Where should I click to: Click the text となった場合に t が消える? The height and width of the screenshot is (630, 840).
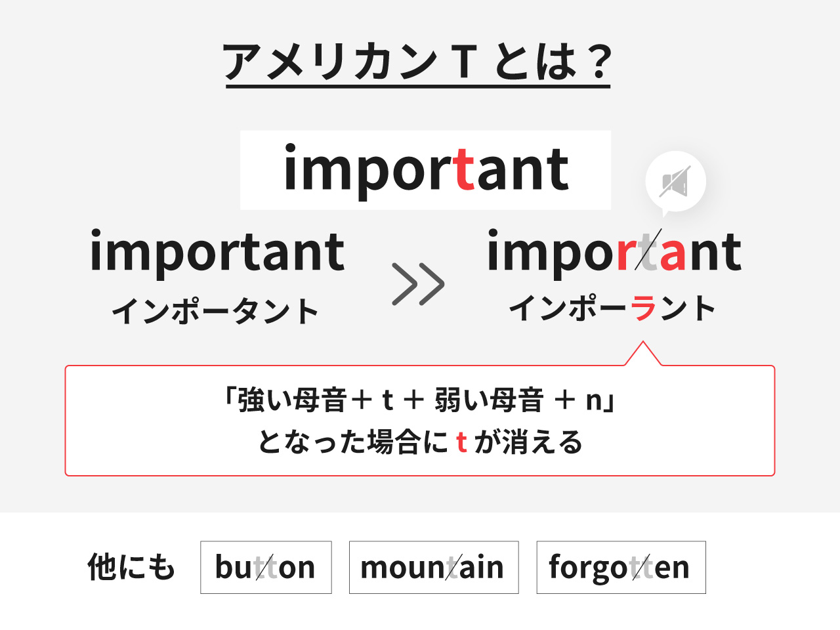420,442
